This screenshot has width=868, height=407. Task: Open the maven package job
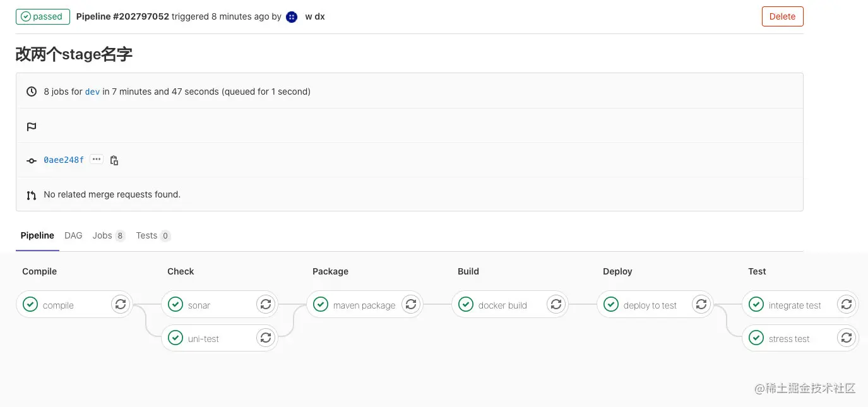pyautogui.click(x=364, y=305)
